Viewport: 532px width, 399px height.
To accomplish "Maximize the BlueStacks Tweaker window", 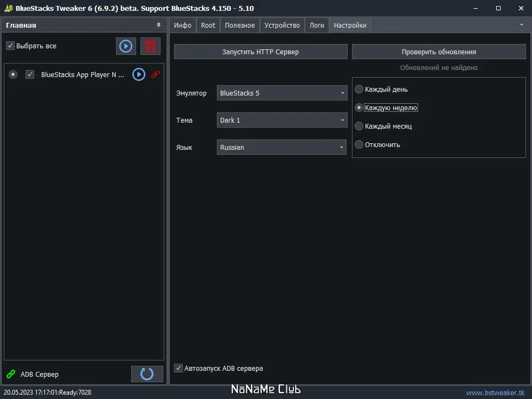I will pyautogui.click(x=498, y=8).
